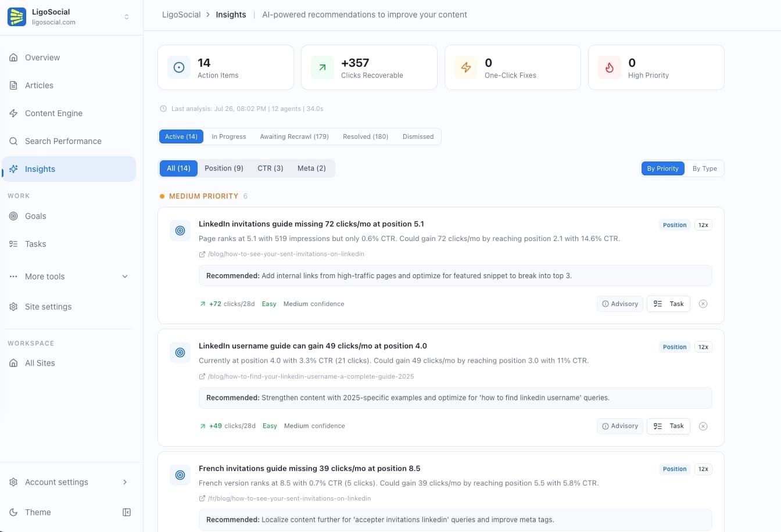Collapse the sidebar panel icon
781x532 pixels.
[x=127, y=512]
